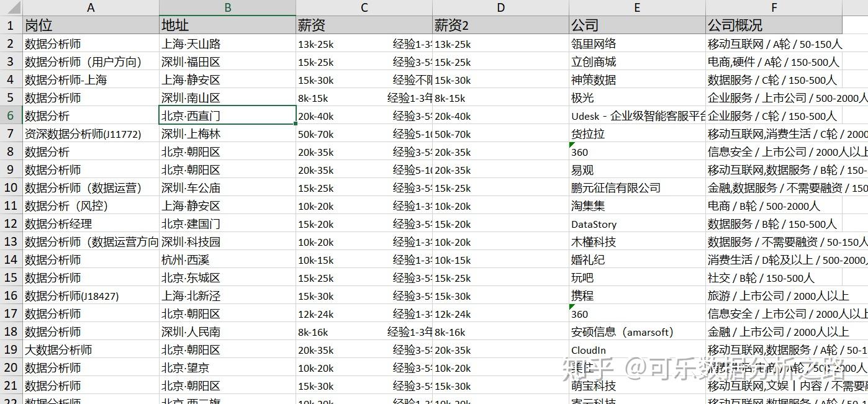The image size is (868, 404).
Task: Click header cell 岗位
Action: [91, 25]
